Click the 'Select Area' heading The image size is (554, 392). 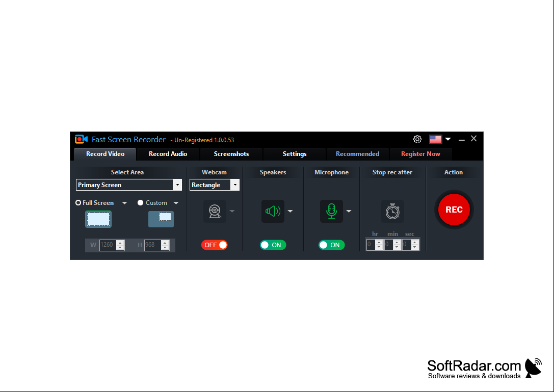pyautogui.click(x=127, y=172)
